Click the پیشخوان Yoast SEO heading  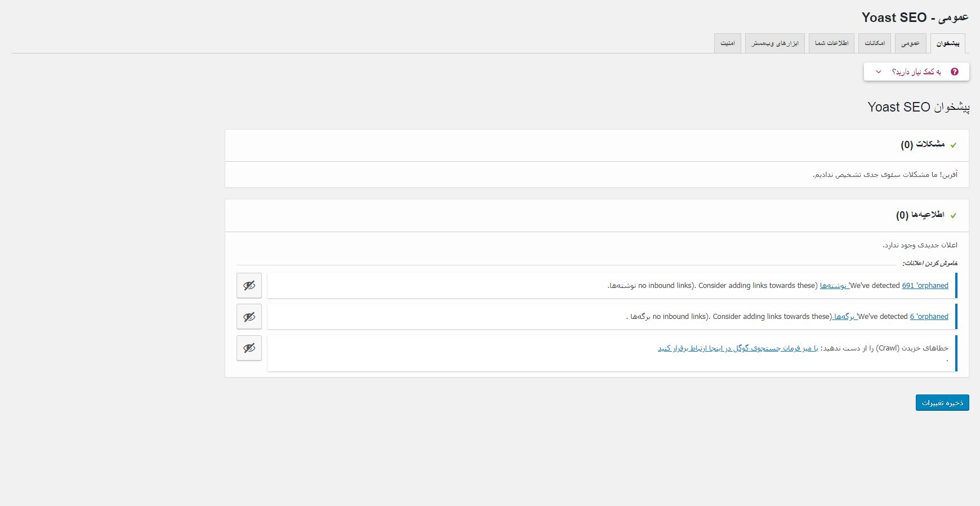919,107
